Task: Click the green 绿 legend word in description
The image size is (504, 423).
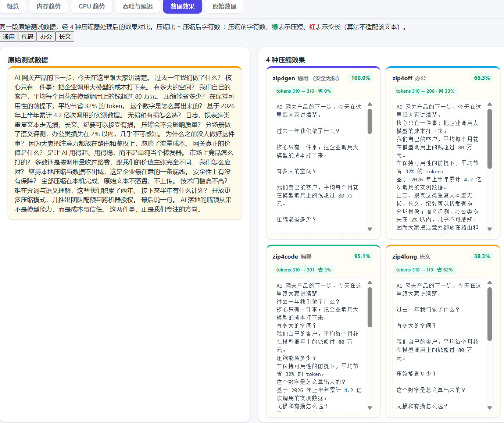Action: [x=275, y=27]
